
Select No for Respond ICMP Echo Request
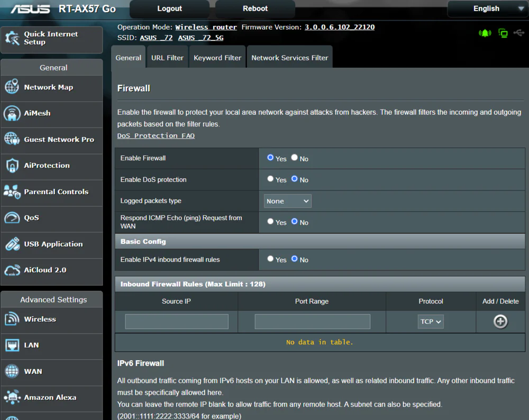[295, 221]
